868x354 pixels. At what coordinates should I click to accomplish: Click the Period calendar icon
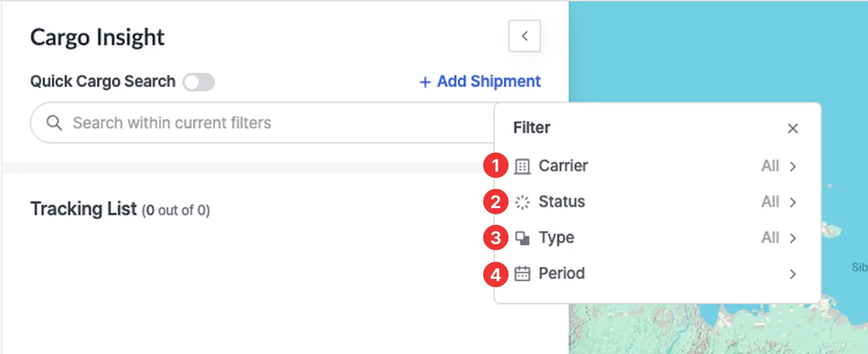point(522,274)
